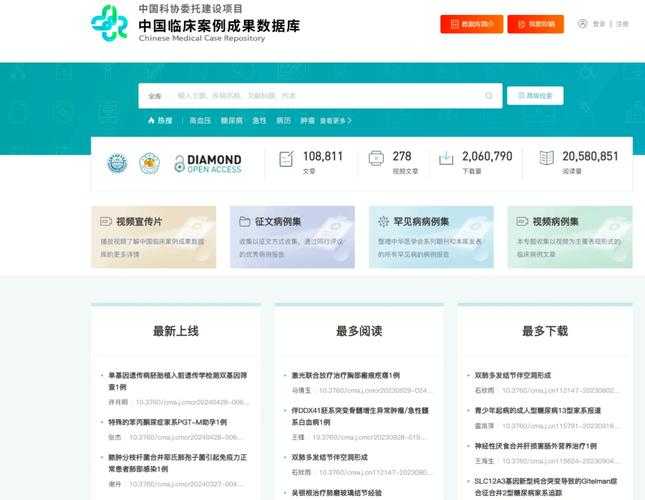Screen dimensions: 645x500
Task: Click the second orange header button
Action: [x=536, y=24]
